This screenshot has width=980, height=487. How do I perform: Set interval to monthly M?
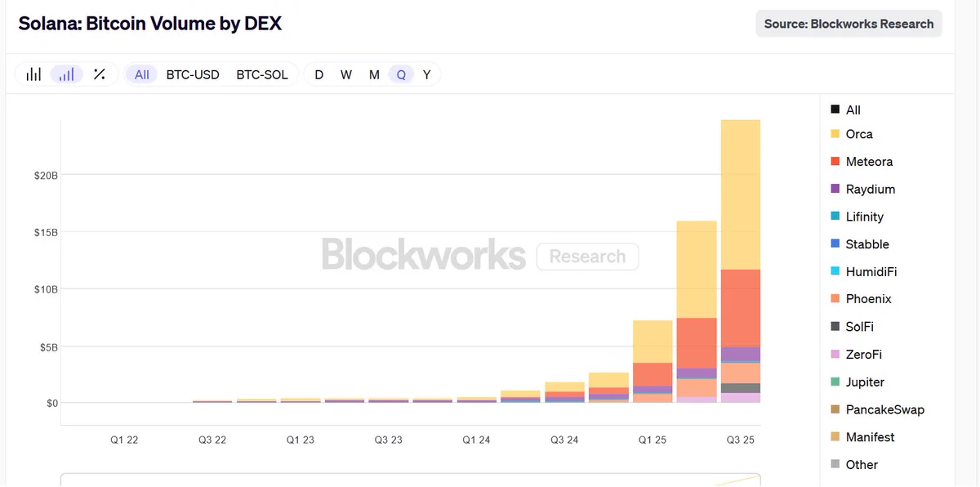click(x=374, y=74)
